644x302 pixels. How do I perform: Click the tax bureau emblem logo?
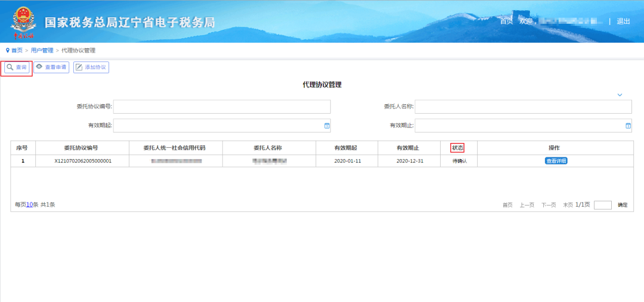23,21
